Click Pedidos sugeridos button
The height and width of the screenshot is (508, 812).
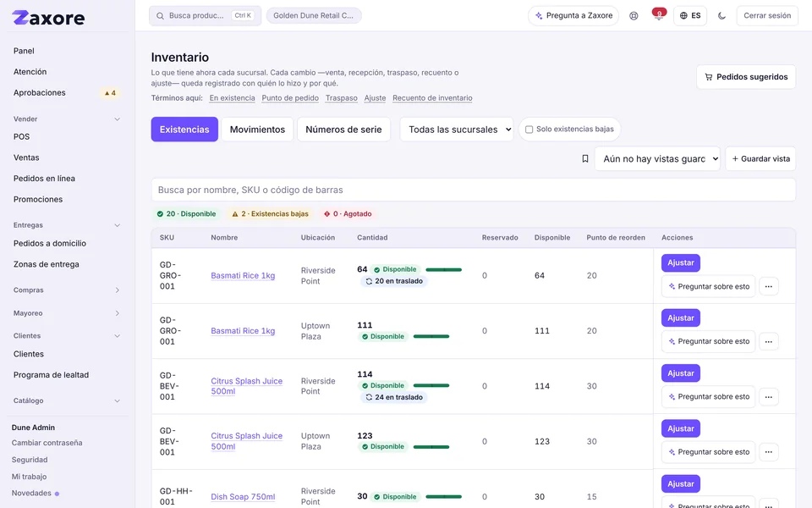(x=746, y=77)
